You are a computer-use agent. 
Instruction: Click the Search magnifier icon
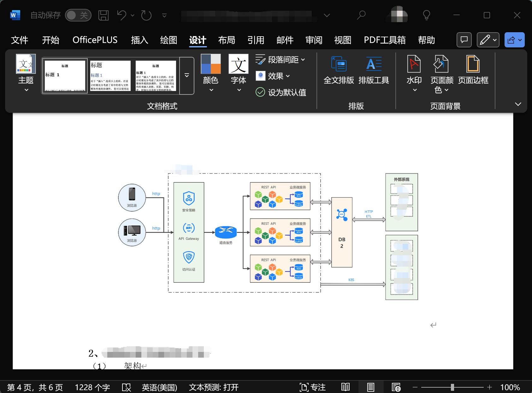(361, 15)
